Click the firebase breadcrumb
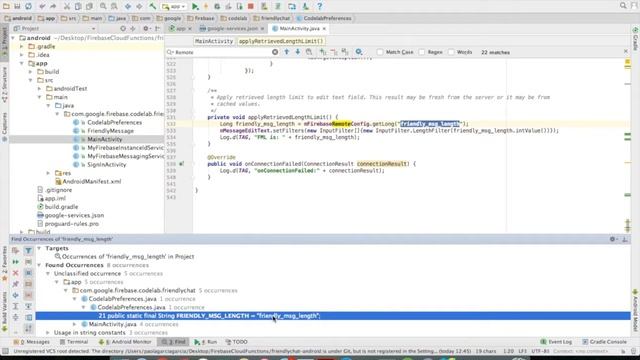This screenshot has height=360, width=640. coord(201,18)
